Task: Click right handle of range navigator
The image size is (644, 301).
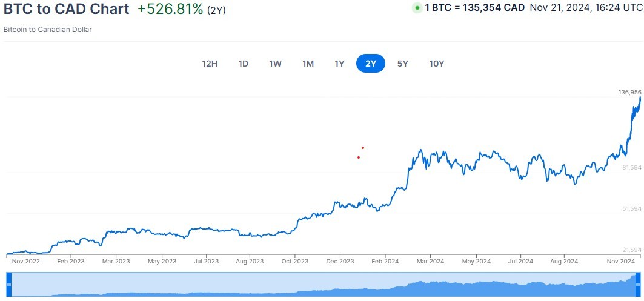Action: tap(637, 284)
